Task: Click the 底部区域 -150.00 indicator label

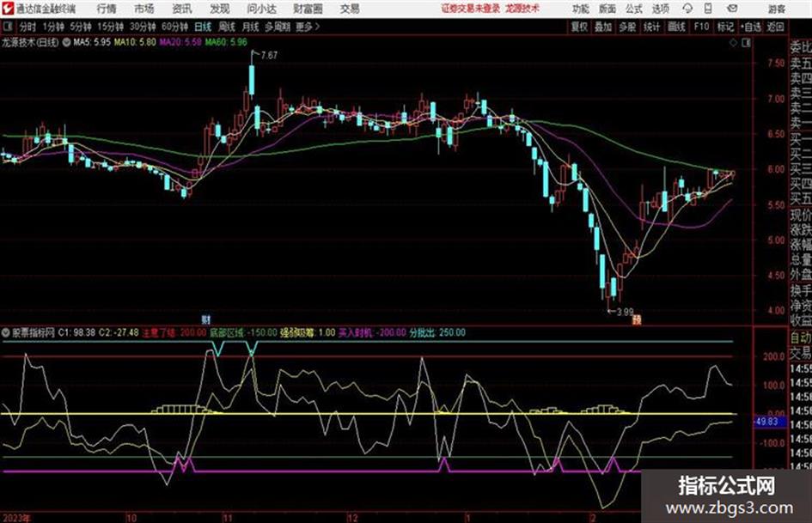Action: 243,332
